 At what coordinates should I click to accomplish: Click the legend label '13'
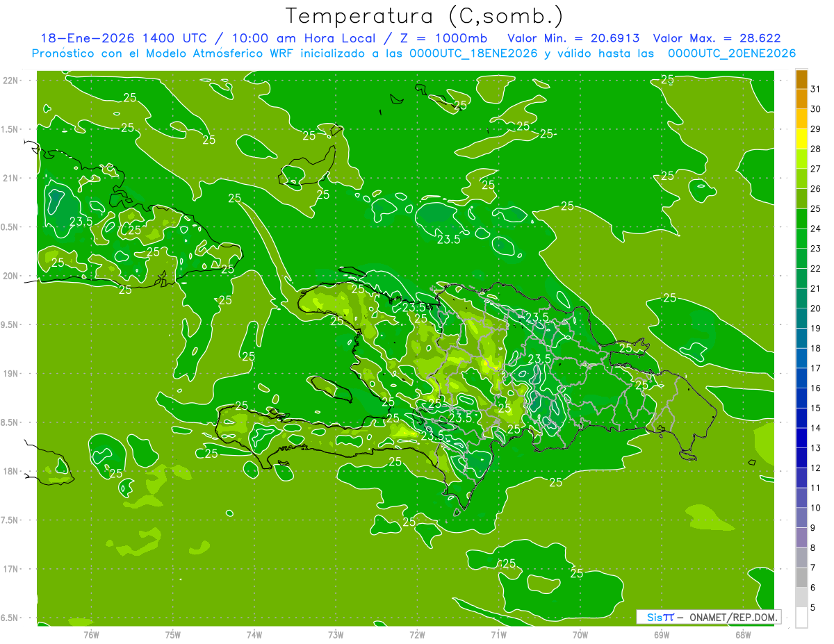815,447
